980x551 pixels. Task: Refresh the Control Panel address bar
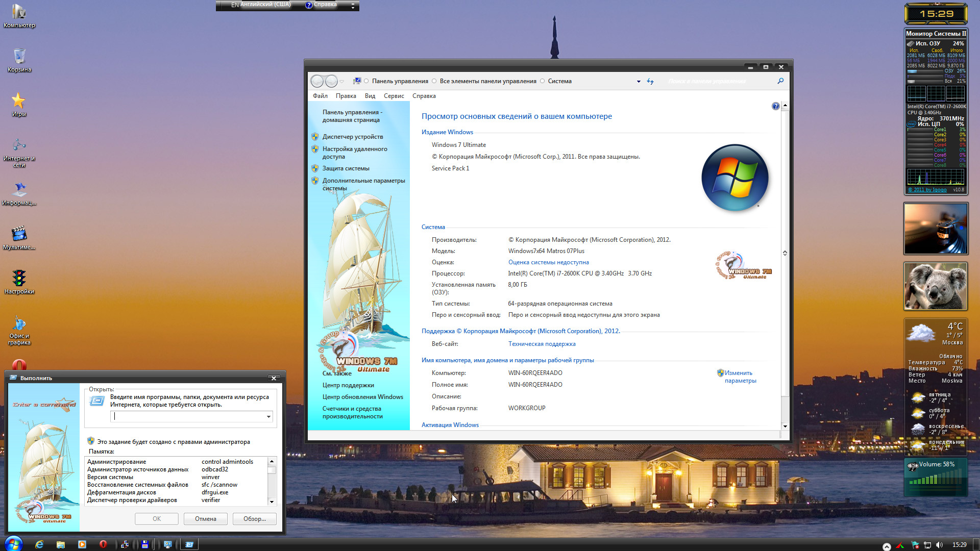point(650,81)
